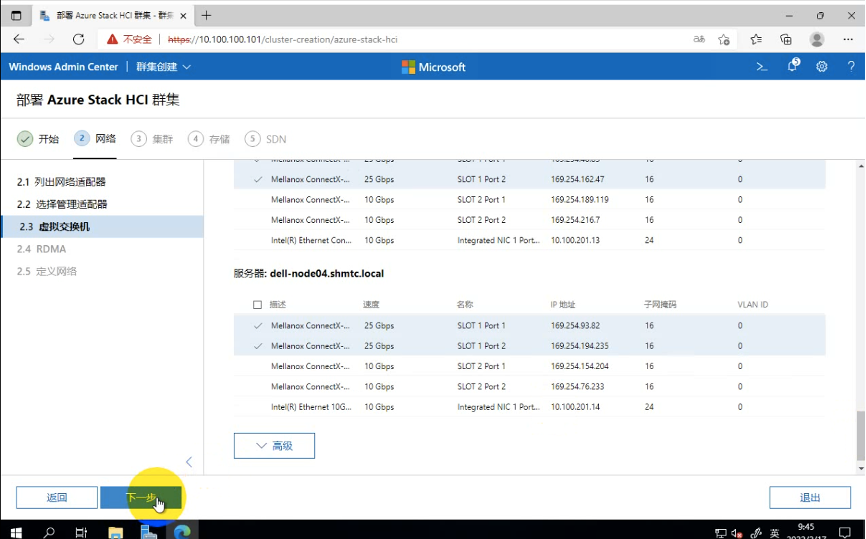
Task: Open the PowerShell console icon in header
Action: pos(762,67)
